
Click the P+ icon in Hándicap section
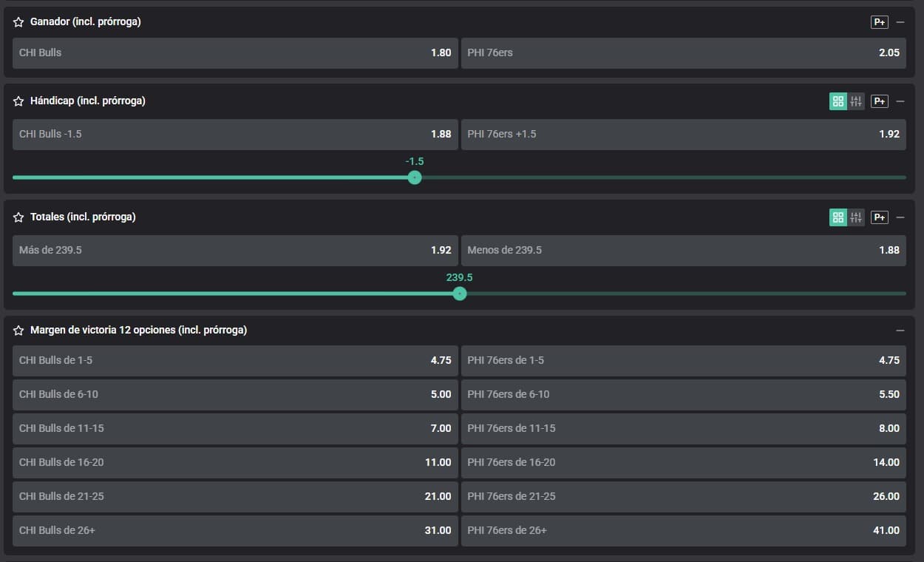[x=879, y=101]
